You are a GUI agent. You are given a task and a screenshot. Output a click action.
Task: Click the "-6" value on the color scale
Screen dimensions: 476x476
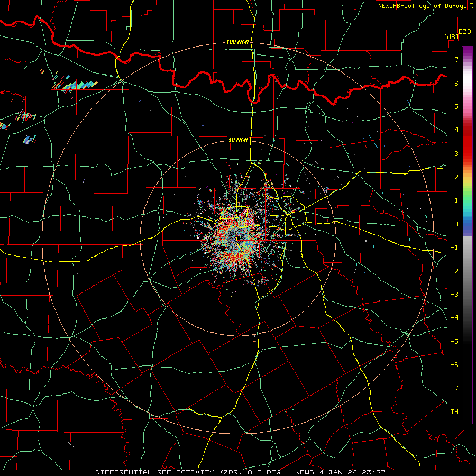[454, 365]
